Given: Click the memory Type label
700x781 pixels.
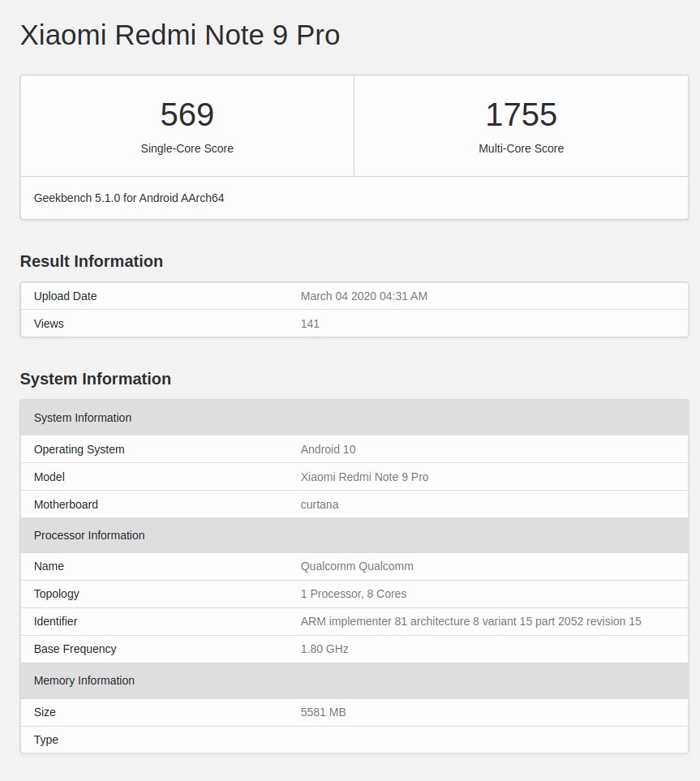Looking at the screenshot, I should click(x=46, y=740).
